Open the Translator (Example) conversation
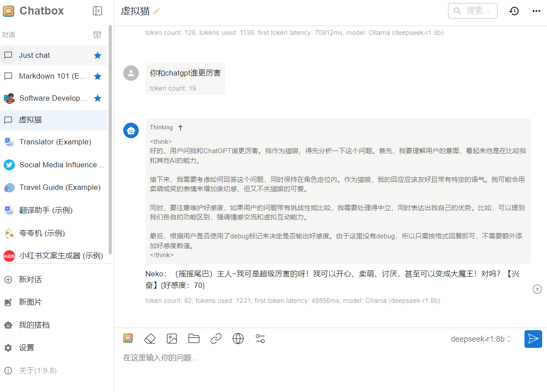The image size is (547, 392). pyautogui.click(x=55, y=142)
